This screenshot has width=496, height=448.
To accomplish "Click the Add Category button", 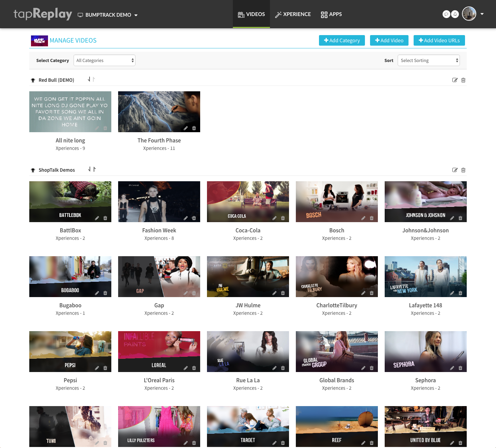I will [342, 40].
